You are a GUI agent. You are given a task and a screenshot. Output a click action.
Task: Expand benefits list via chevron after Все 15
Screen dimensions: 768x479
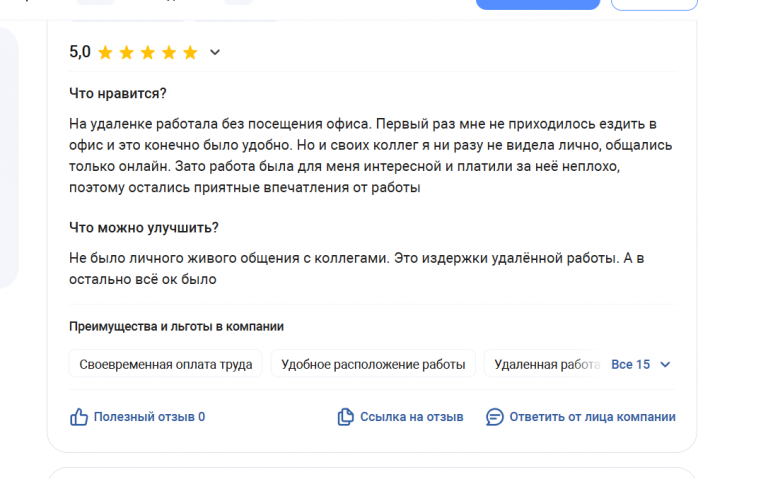pyautogui.click(x=665, y=364)
